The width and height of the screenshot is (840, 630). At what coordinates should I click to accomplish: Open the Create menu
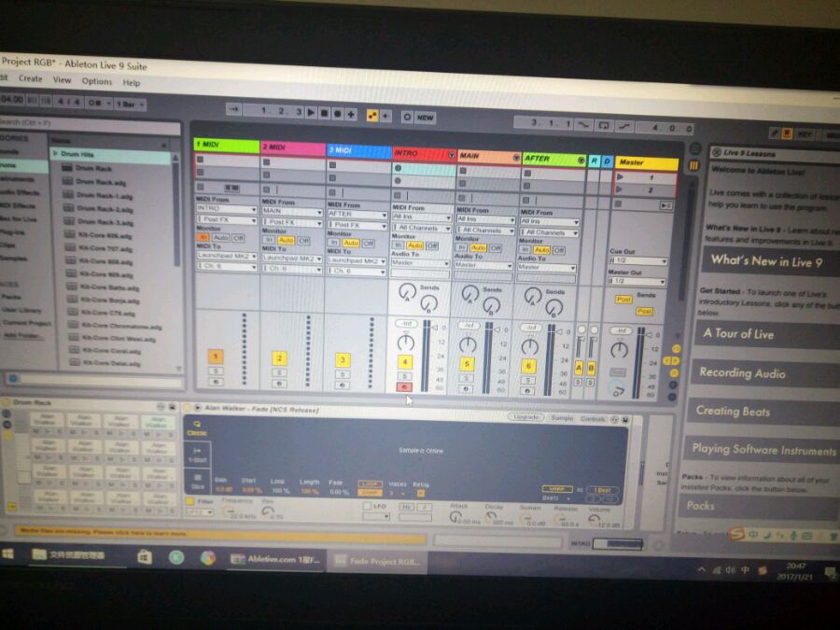pos(31,78)
